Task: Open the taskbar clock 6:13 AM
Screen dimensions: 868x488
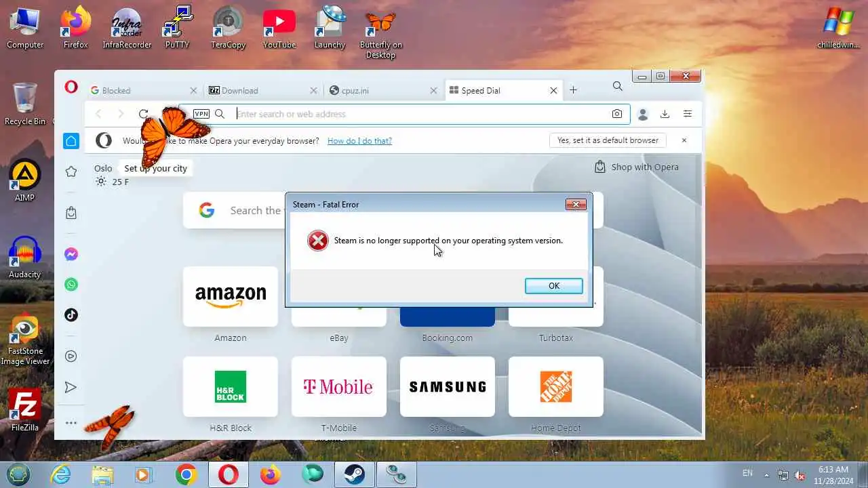Action: click(833, 474)
